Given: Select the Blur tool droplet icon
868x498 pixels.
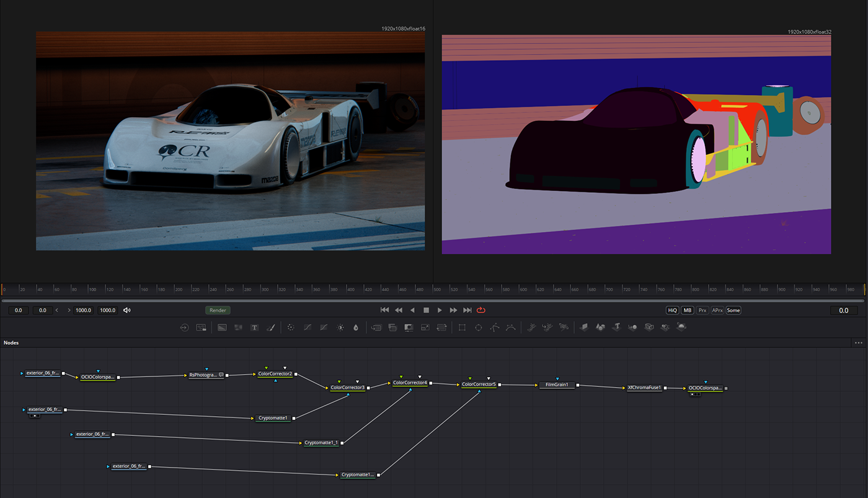Looking at the screenshot, I should pos(356,327).
